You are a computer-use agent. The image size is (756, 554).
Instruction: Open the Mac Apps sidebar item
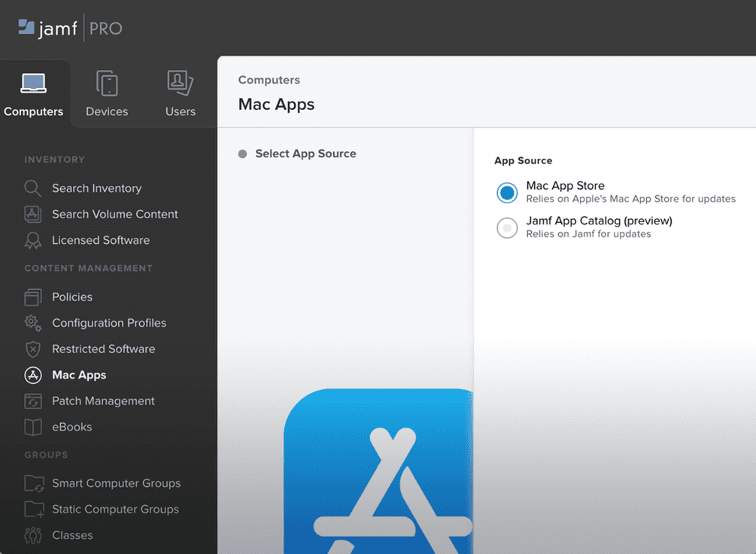point(65,375)
